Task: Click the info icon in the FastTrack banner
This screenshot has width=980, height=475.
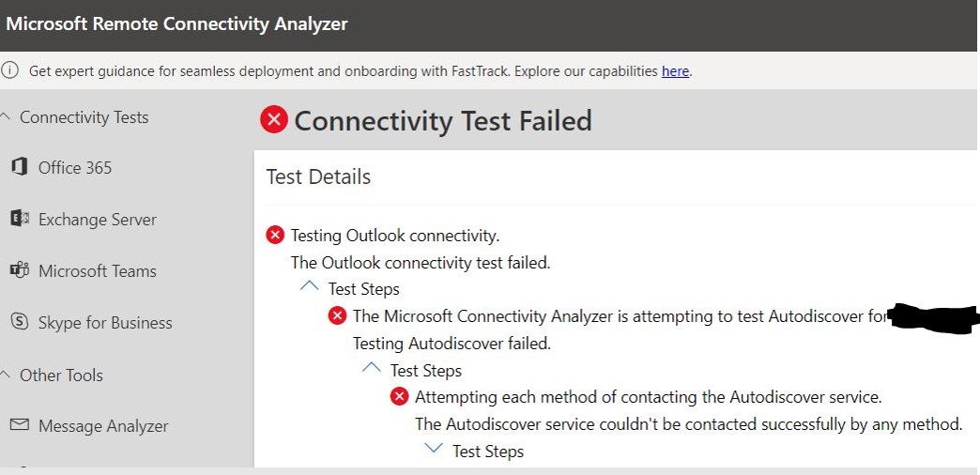Action: coord(9,70)
